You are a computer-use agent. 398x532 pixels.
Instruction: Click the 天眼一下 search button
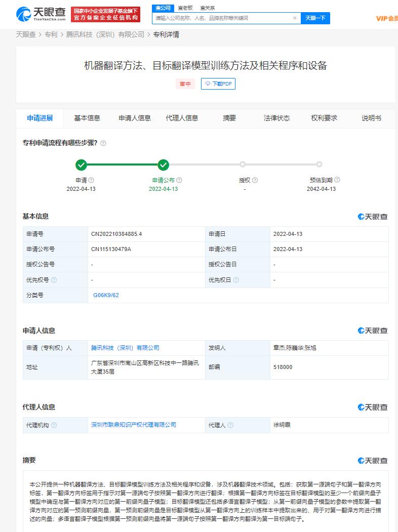[315, 18]
